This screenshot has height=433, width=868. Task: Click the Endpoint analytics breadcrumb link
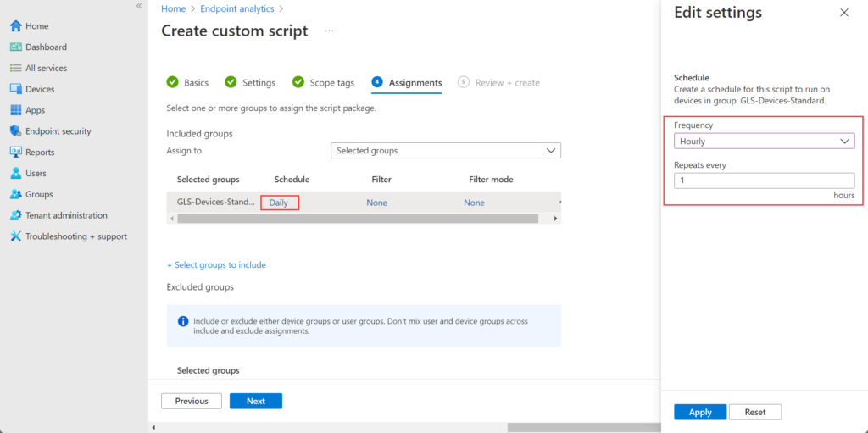click(238, 8)
